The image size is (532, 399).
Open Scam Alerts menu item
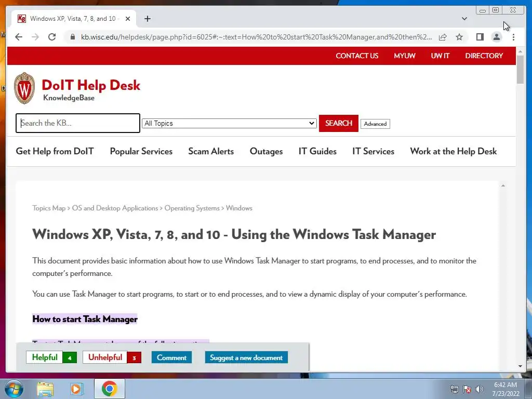pyautogui.click(x=211, y=151)
